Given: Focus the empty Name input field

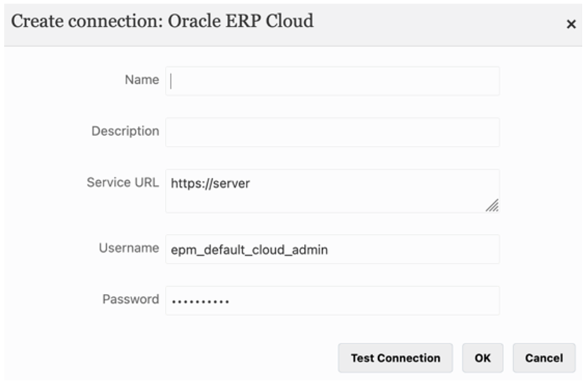Looking at the screenshot, I should coord(332,81).
